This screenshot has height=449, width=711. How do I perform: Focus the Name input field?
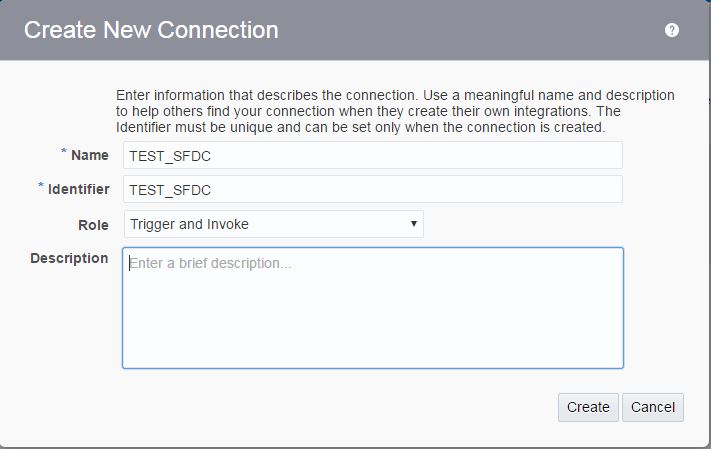point(372,155)
